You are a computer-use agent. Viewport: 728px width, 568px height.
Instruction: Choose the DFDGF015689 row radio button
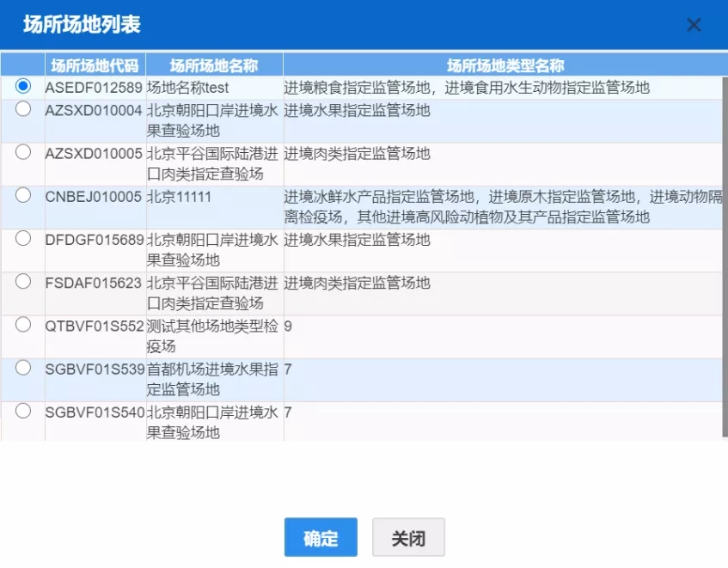click(x=22, y=238)
